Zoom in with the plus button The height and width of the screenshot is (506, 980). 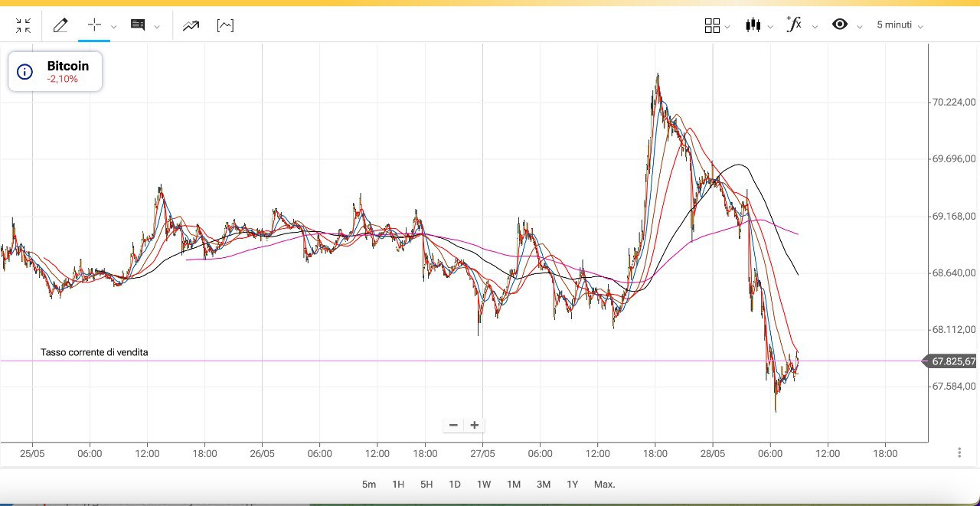point(475,425)
